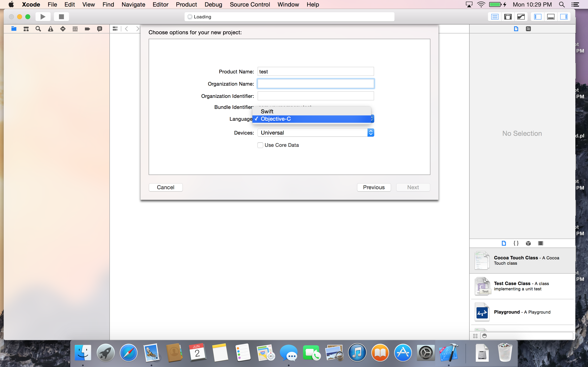Viewport: 588px width, 367px height.
Task: Open the Product menu
Action: (186, 4)
